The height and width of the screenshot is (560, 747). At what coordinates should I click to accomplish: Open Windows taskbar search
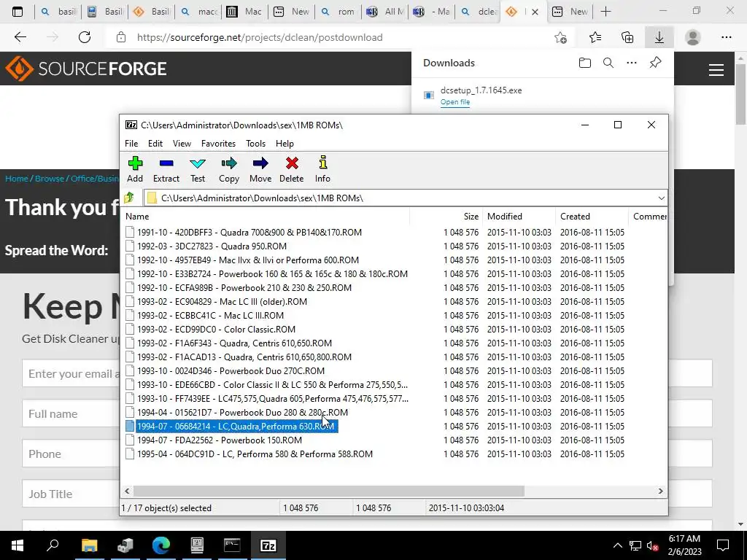click(x=53, y=545)
